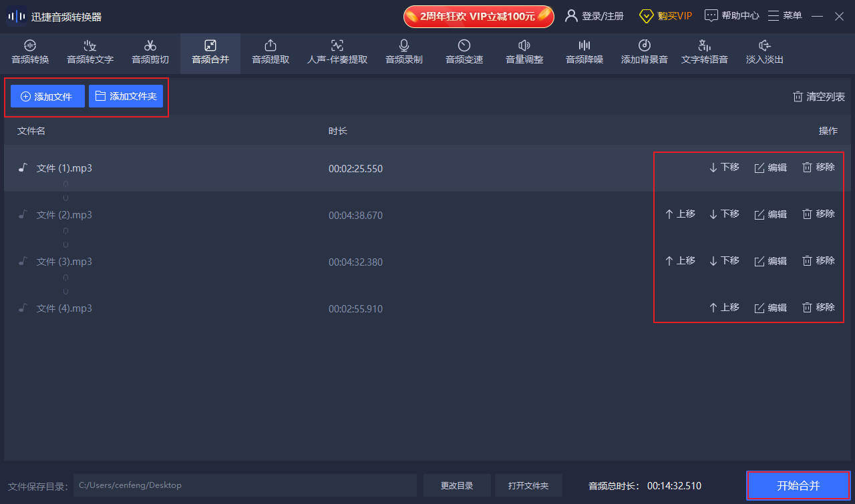Start merging with 开始合并 button

click(x=798, y=485)
